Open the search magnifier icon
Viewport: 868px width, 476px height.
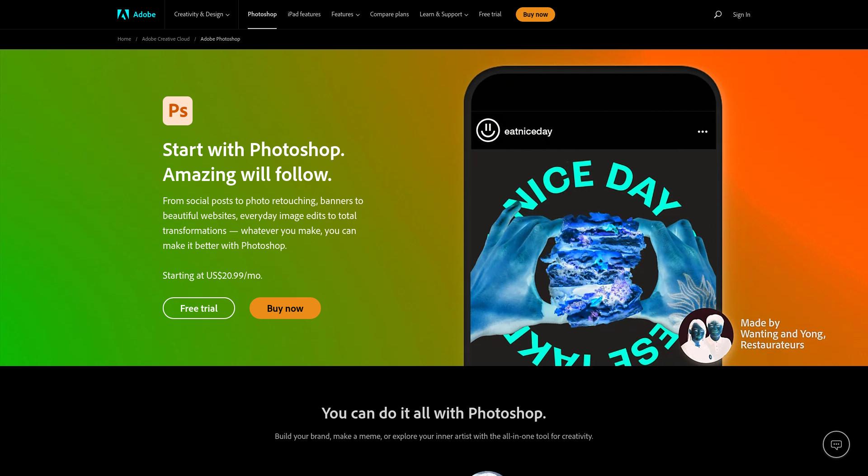(717, 14)
